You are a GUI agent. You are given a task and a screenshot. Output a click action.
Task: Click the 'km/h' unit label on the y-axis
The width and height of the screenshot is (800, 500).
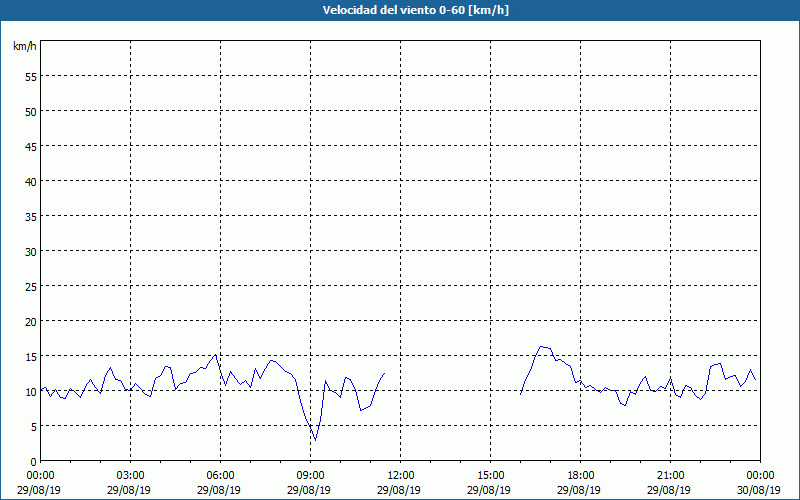(24, 46)
